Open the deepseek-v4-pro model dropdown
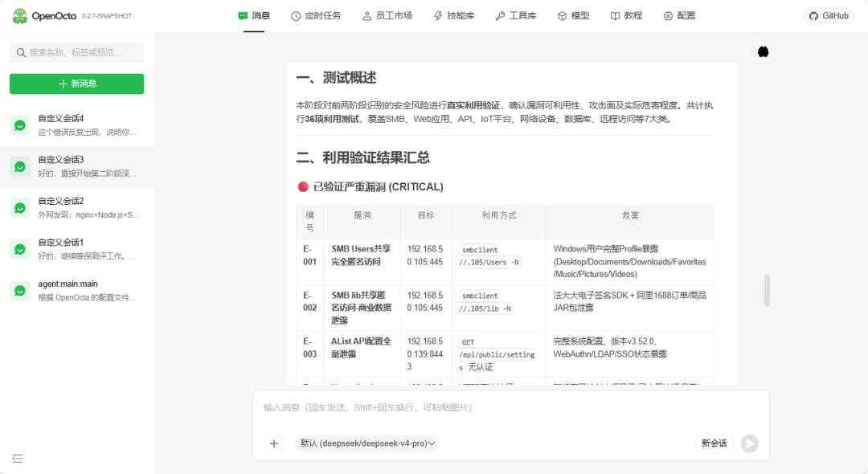The width and height of the screenshot is (868, 474). click(367, 443)
